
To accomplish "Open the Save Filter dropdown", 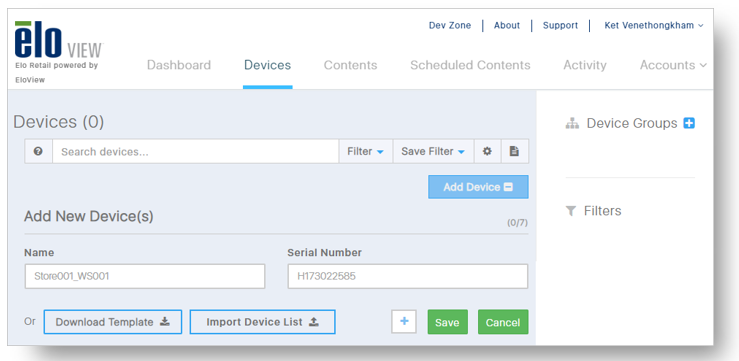I will point(433,151).
